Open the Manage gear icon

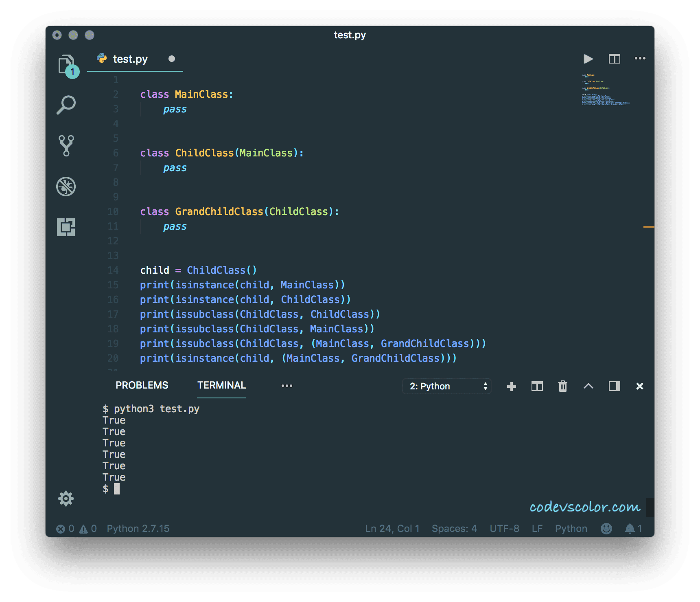66,498
